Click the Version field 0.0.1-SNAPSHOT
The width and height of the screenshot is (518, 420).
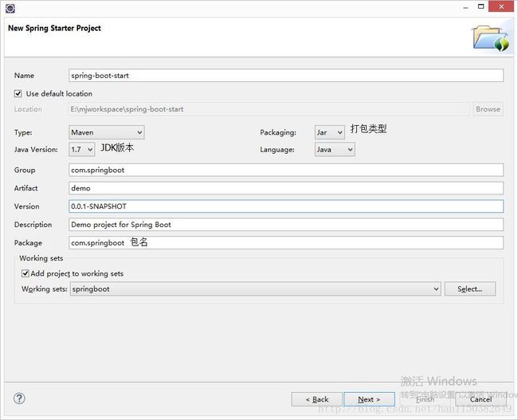pyautogui.click(x=286, y=206)
